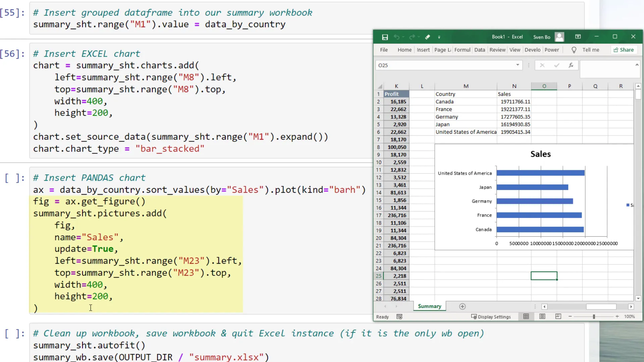Save the workbook via Quick Access Save icon
This screenshot has height=362, width=644.
(x=385, y=37)
